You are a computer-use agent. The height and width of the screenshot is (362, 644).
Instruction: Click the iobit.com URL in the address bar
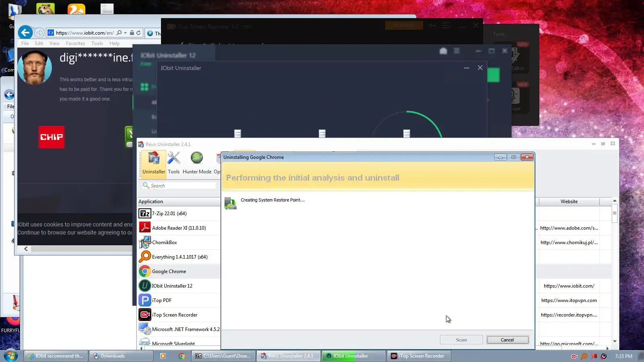click(x=85, y=33)
